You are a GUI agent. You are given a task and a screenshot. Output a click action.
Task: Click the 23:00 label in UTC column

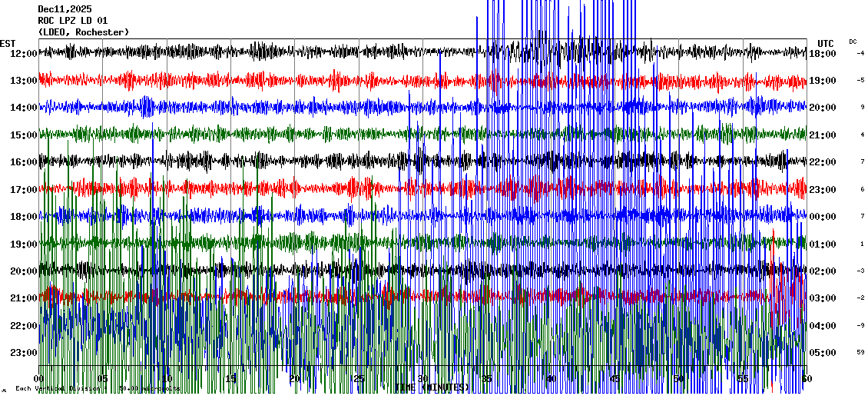(823, 190)
